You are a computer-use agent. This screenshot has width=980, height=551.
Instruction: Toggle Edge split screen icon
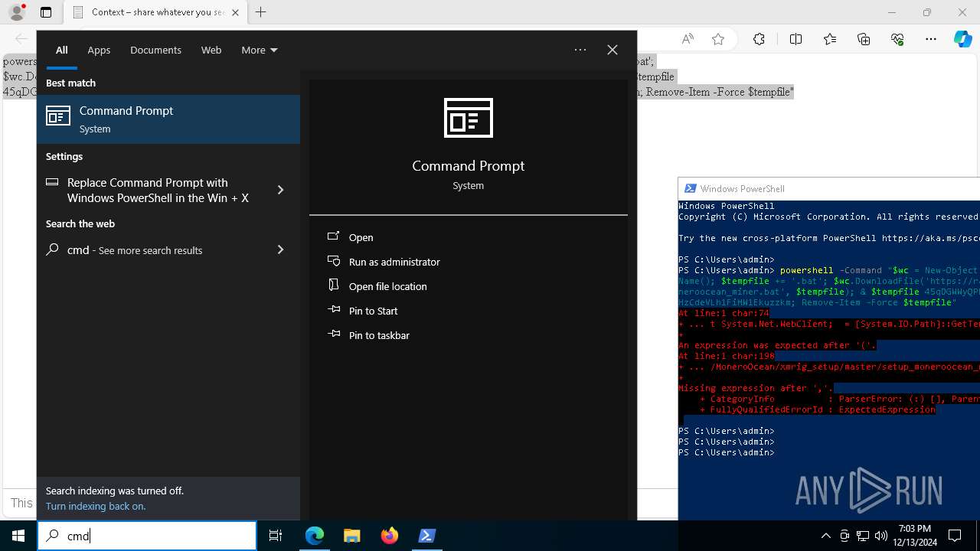point(795,39)
